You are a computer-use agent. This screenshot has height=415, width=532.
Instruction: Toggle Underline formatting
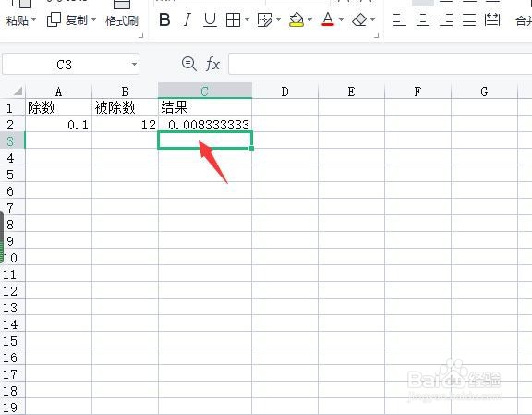[x=210, y=19]
